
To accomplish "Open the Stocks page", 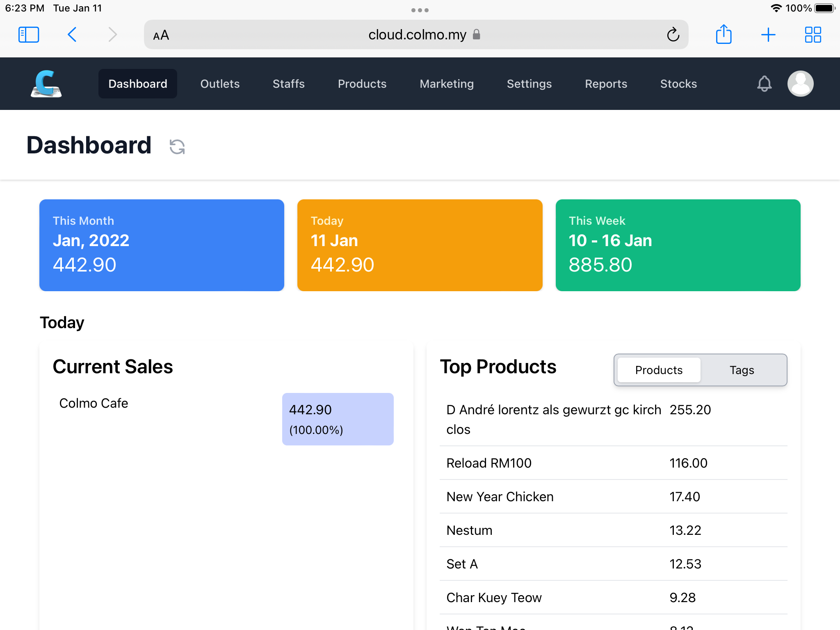I will 678,84.
